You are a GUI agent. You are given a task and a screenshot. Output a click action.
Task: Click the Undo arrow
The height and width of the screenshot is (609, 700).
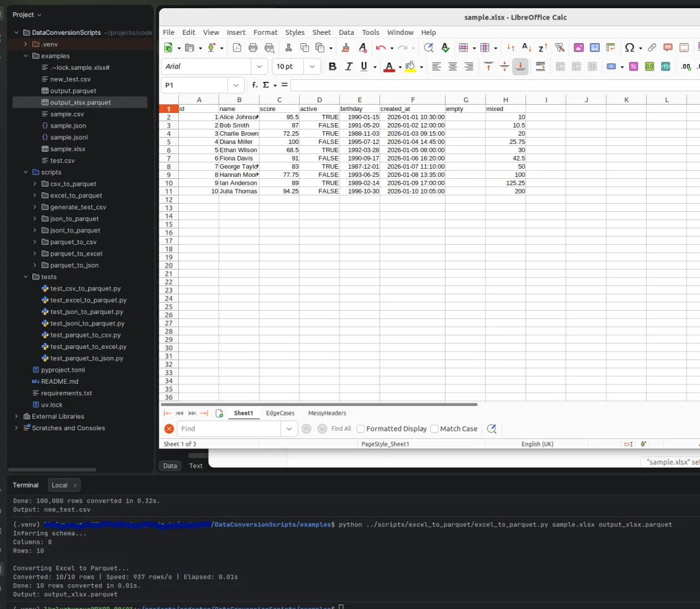381,48
